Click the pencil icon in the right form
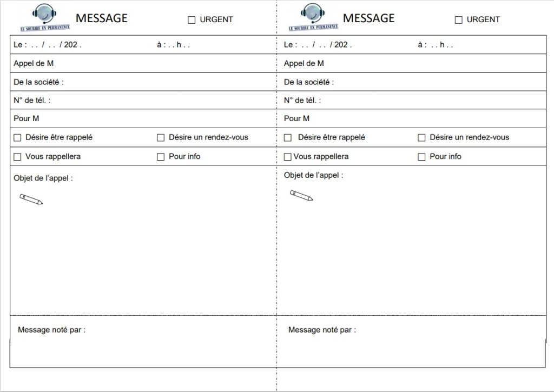Screen dimensions: 554x392 coord(301,195)
